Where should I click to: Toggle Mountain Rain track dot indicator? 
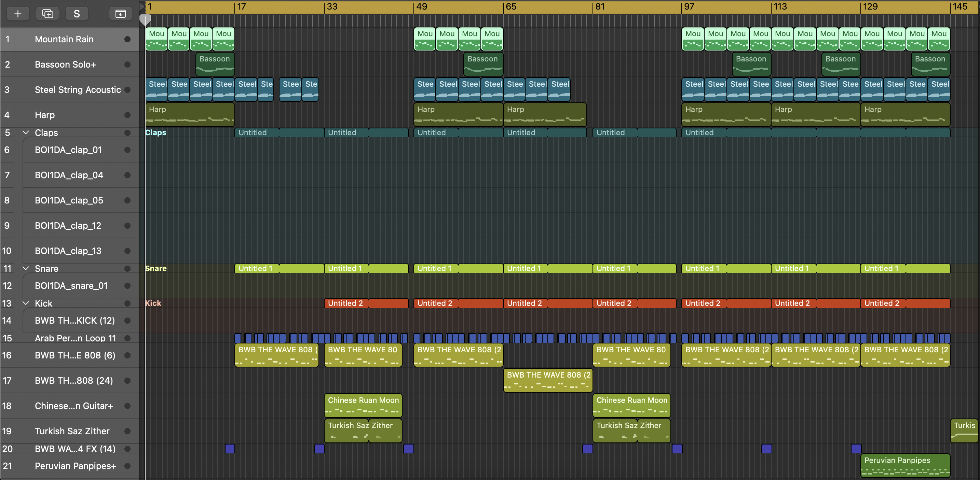127,39
